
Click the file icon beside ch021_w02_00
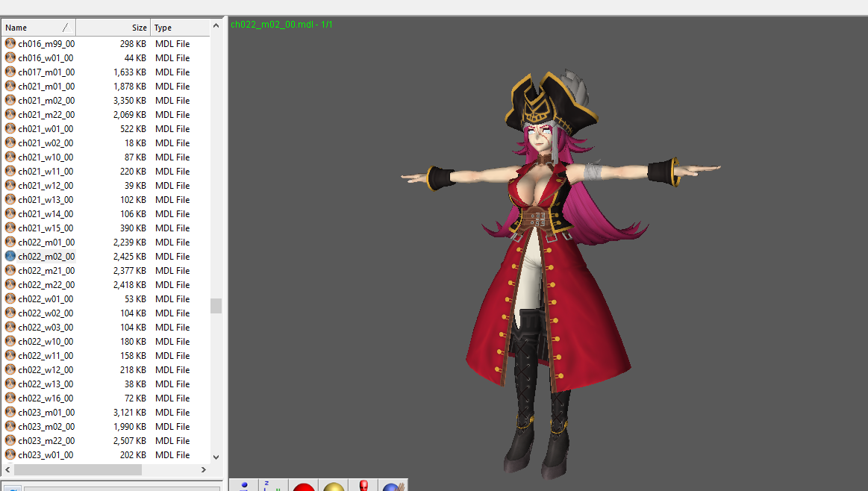click(10, 143)
